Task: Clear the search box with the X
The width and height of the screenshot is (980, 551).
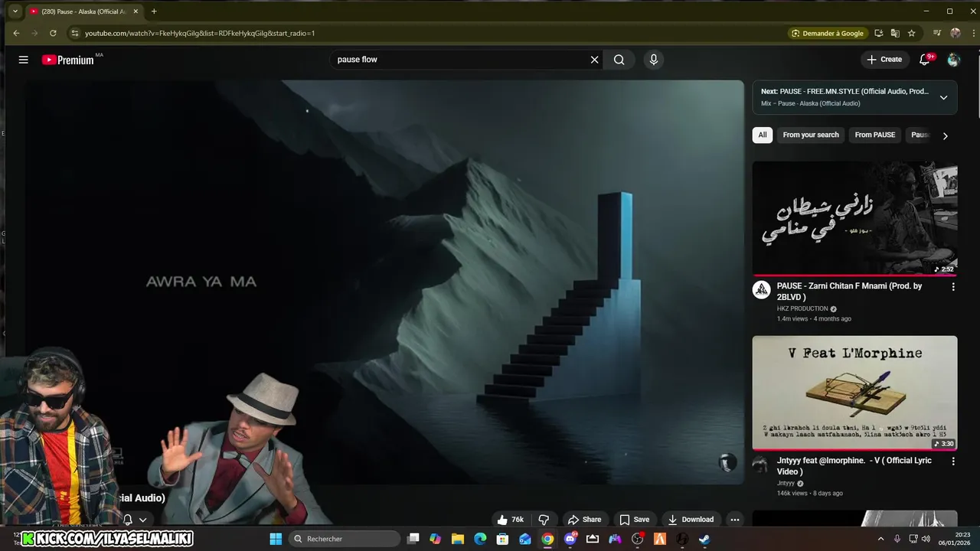Action: [x=594, y=60]
